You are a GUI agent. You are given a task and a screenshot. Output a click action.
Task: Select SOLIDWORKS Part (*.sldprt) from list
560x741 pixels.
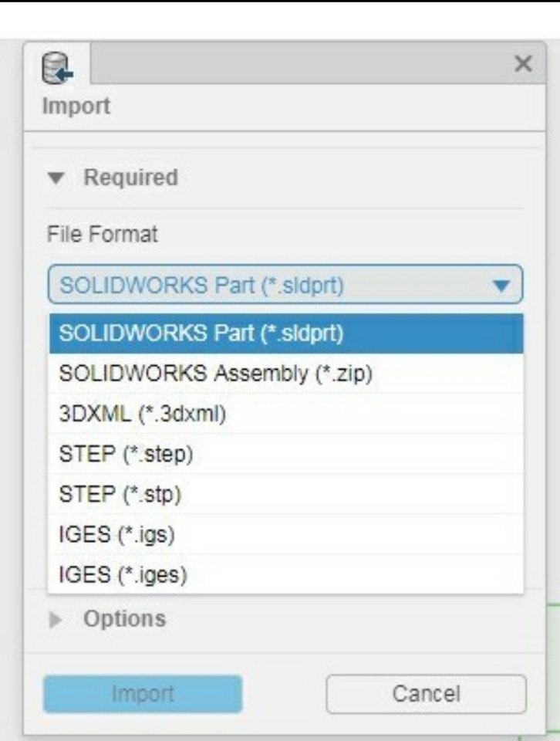(x=201, y=333)
